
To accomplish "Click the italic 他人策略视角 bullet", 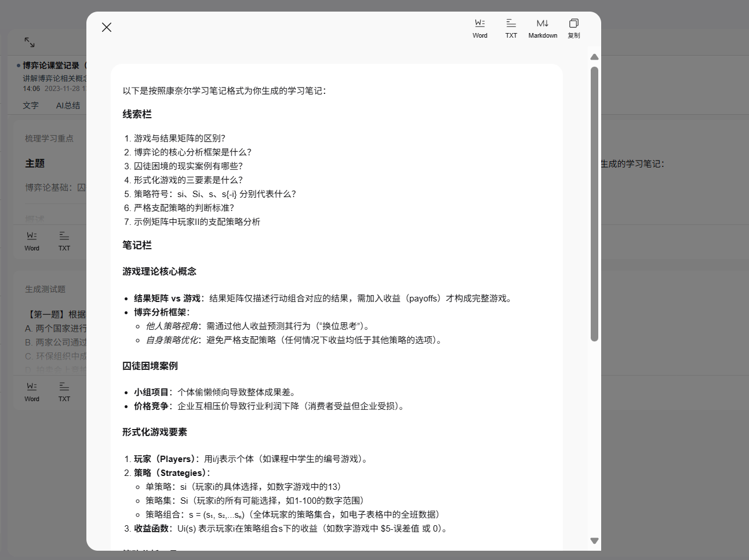I will click(x=172, y=326).
